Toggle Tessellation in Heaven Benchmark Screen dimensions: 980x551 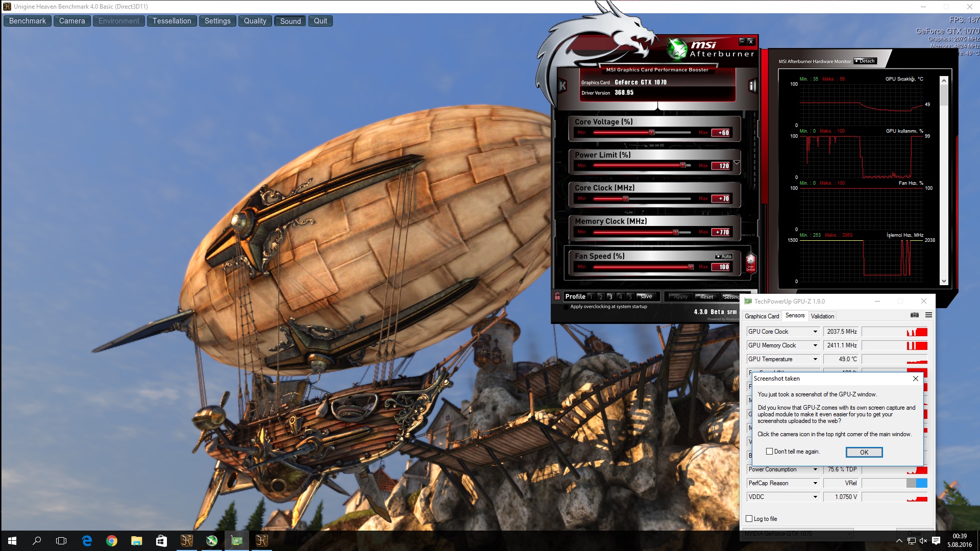pos(171,21)
